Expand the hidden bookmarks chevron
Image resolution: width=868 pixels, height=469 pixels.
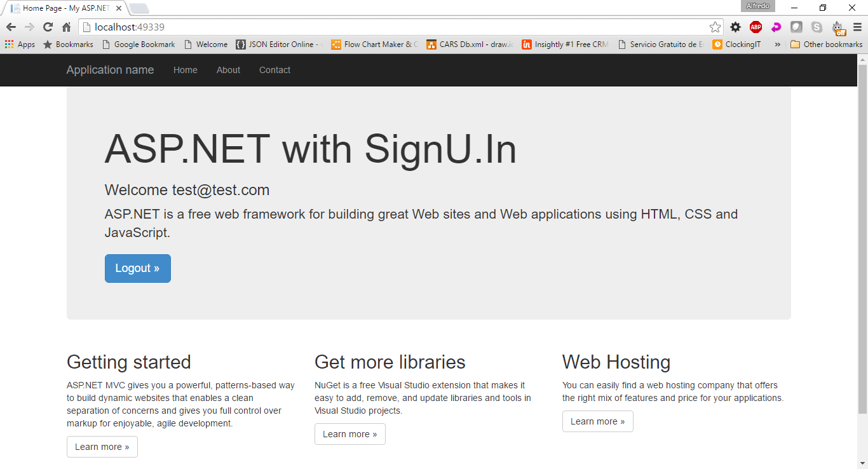(x=777, y=44)
